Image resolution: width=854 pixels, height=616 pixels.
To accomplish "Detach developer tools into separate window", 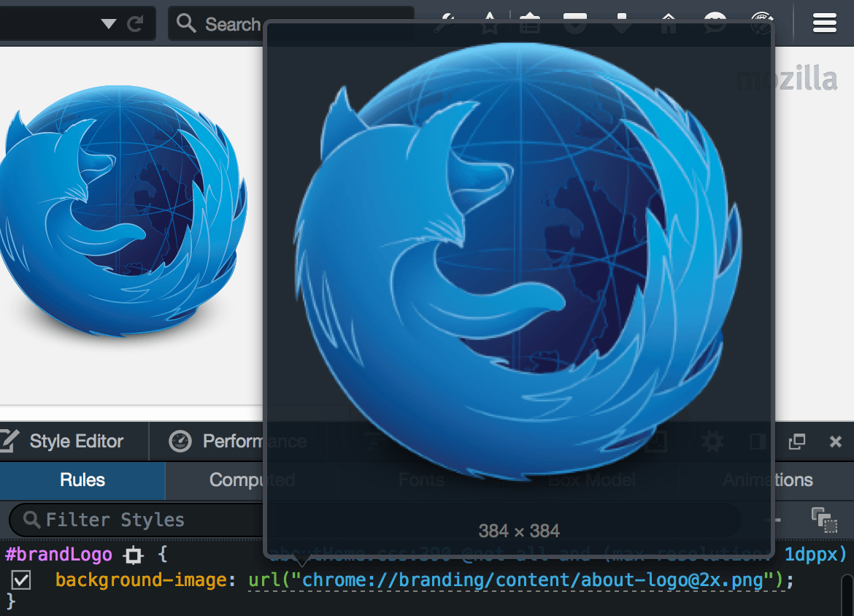I will tap(797, 442).
